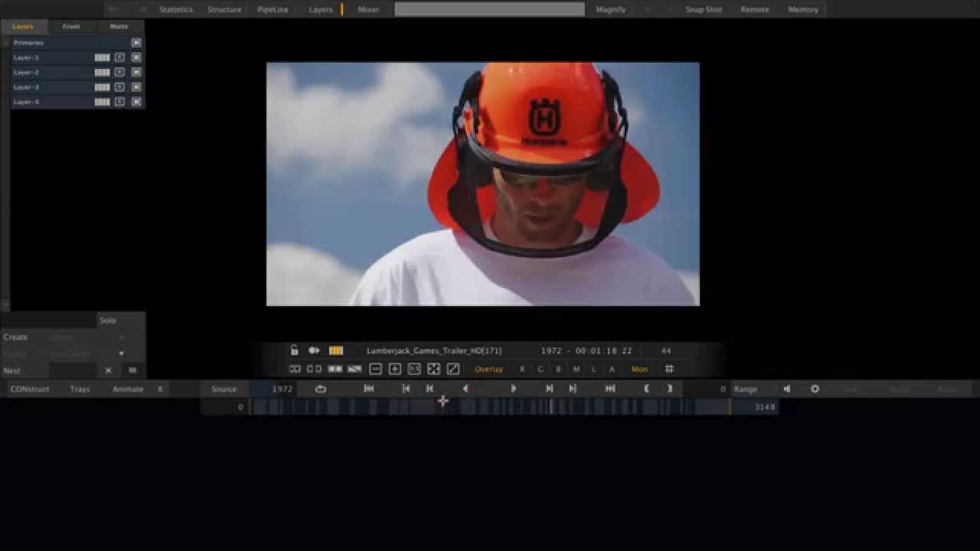Screen dimensions: 980x551
Task: Click the 1972 frame number field
Action: click(273, 389)
